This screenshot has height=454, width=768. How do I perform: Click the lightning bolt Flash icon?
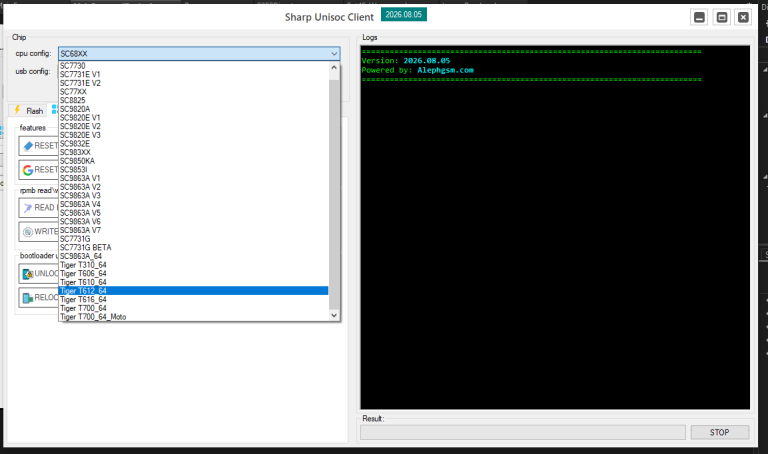coord(17,110)
